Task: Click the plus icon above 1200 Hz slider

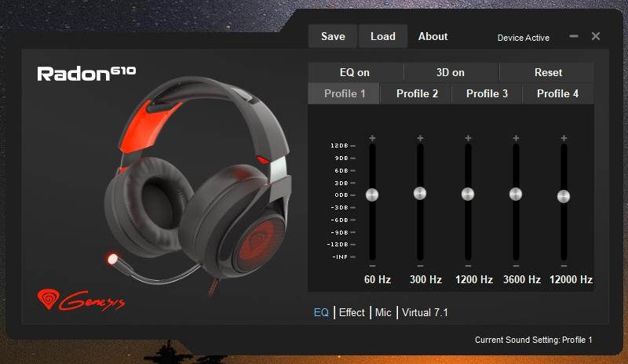Action: click(468, 138)
